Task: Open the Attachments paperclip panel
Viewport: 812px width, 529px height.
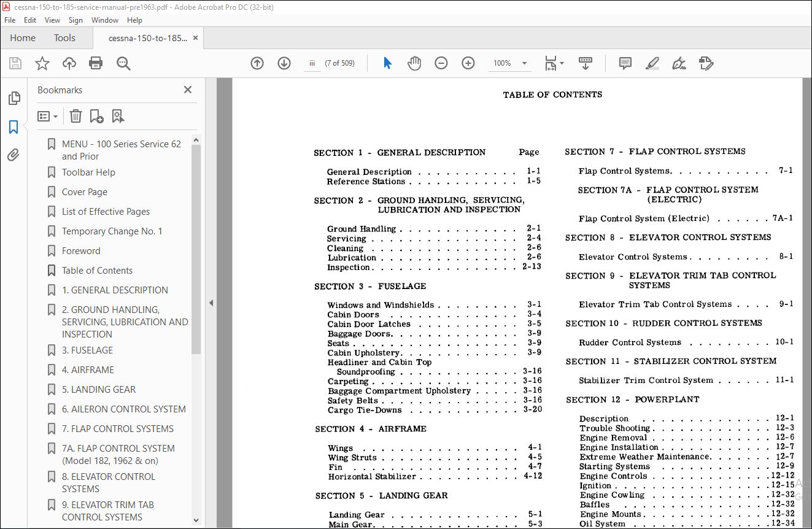Action: coord(14,155)
